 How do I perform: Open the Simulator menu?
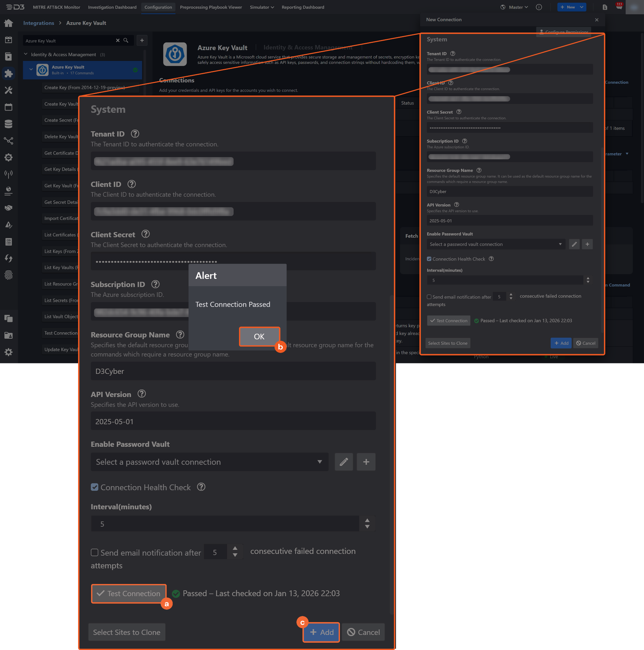point(262,7)
